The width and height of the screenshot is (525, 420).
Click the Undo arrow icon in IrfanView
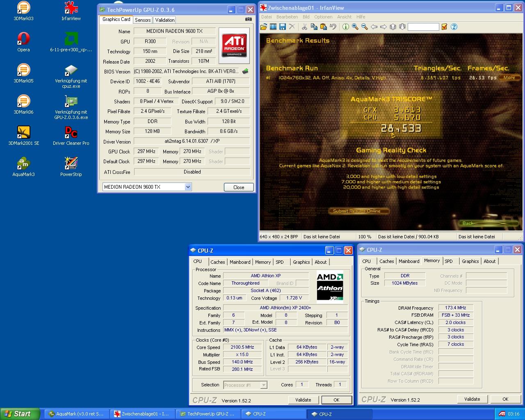tap(333, 27)
